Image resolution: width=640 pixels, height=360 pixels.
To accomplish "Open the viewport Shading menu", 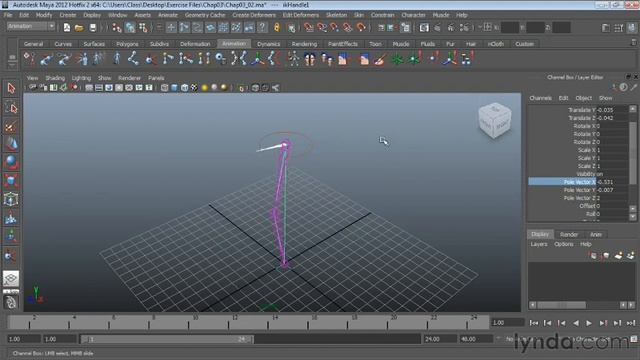I will click(x=55, y=78).
